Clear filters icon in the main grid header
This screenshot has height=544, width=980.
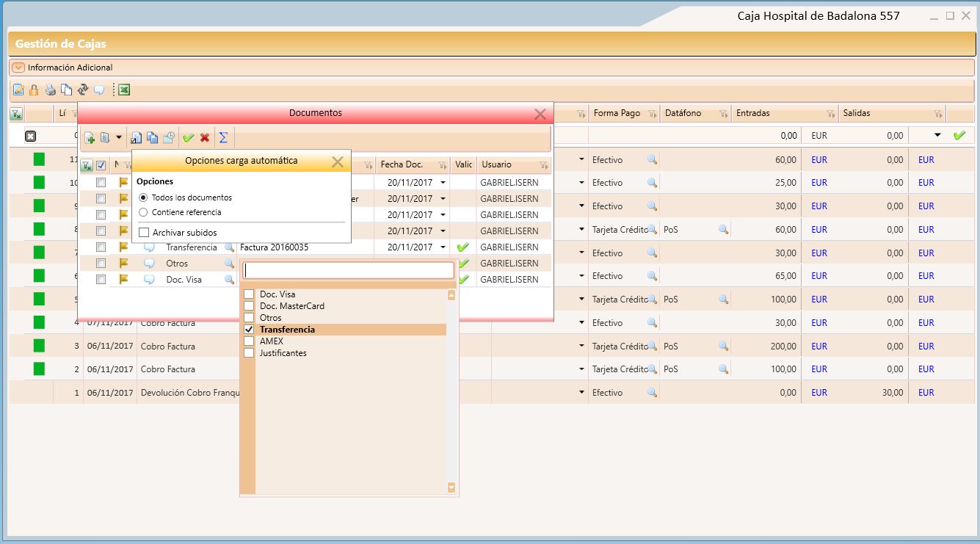click(16, 114)
